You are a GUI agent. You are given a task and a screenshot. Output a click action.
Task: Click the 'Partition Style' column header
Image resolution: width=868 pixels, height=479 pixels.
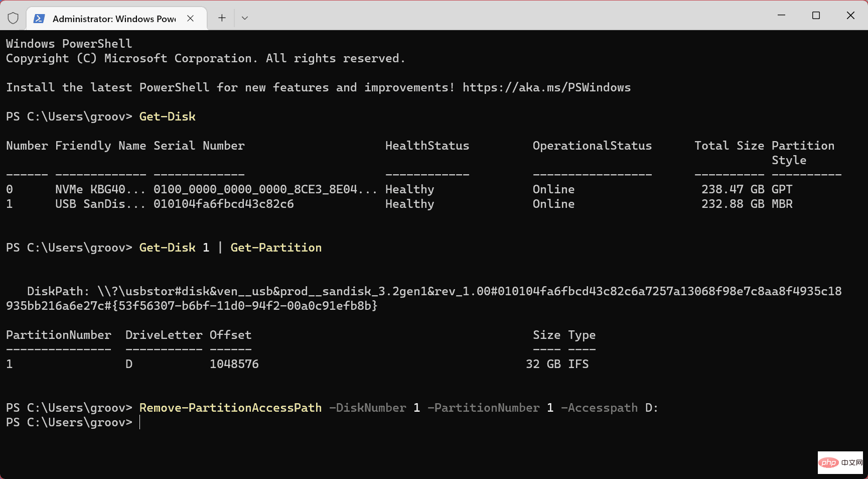tap(803, 153)
